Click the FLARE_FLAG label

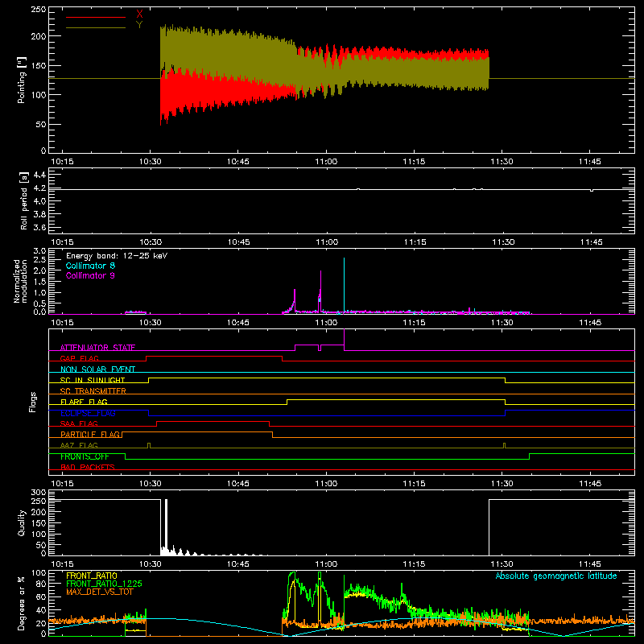click(x=84, y=402)
